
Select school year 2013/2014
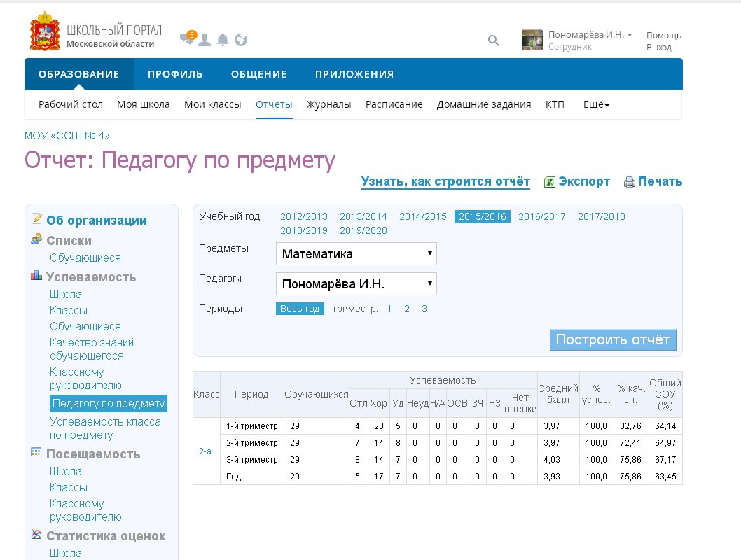pos(363,216)
